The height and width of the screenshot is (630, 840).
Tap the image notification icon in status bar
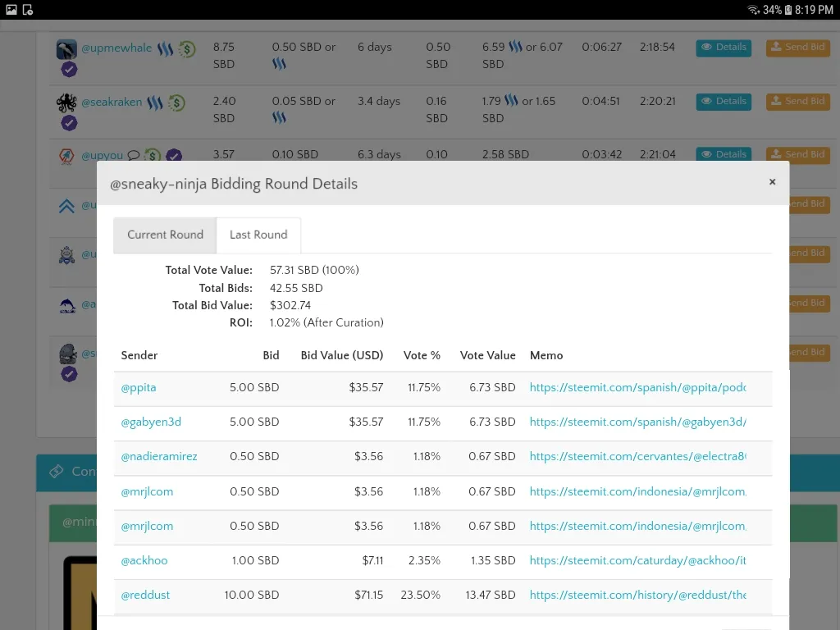(x=11, y=10)
